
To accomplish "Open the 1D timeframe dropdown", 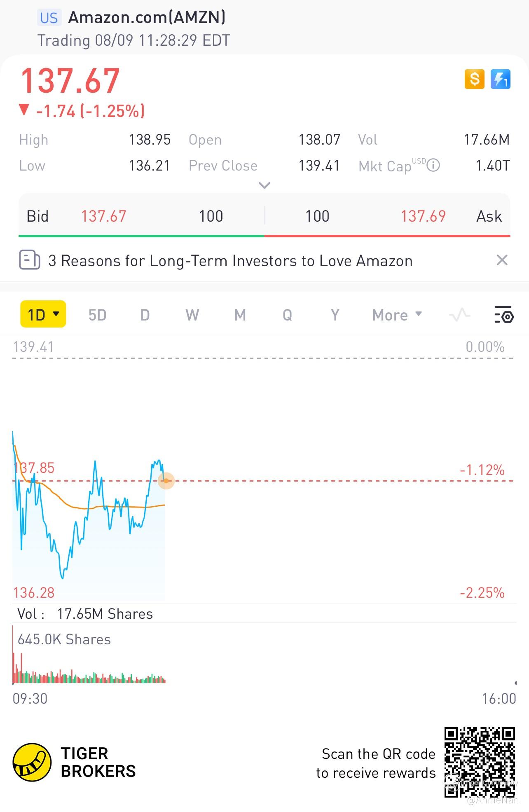I will (43, 314).
